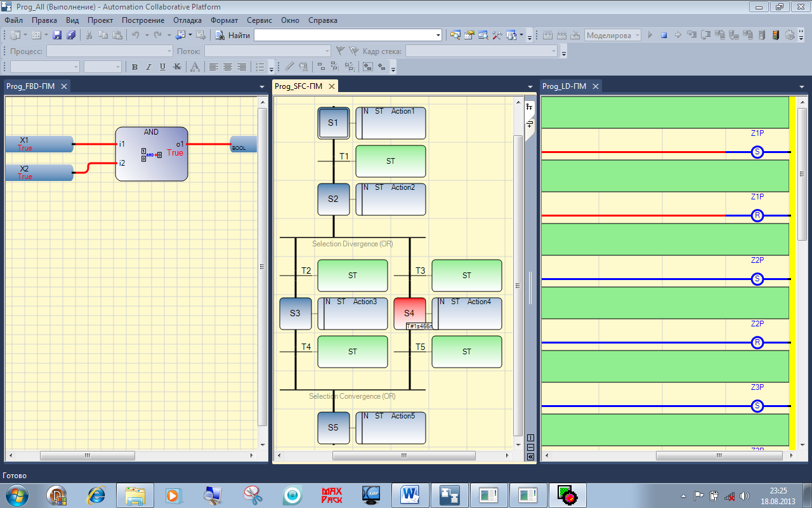Click the Copy icon
The image size is (812, 508).
pyautogui.click(x=103, y=36)
